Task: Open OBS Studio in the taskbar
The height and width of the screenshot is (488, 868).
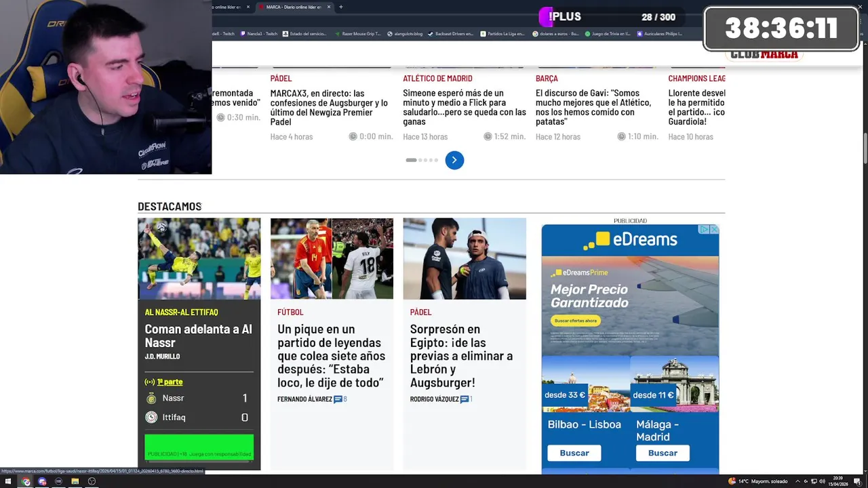Action: pyautogui.click(x=92, y=481)
